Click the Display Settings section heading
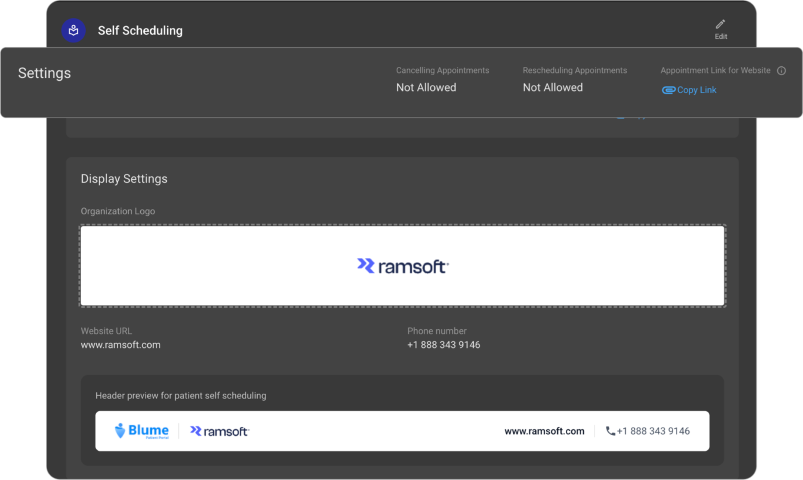The width and height of the screenshot is (803, 480). 124,179
